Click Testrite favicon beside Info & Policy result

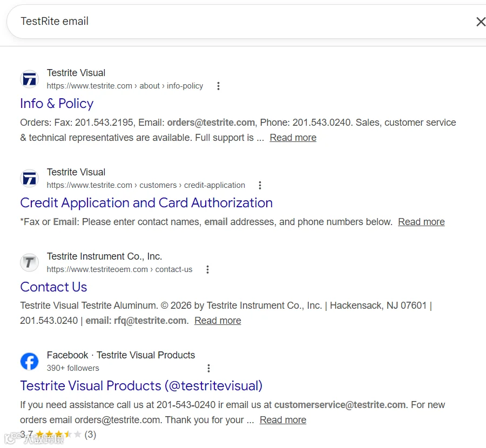30,79
